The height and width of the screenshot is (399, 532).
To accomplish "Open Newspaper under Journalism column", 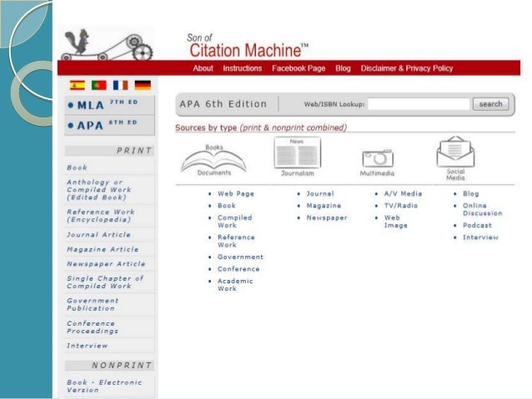I will 327,217.
